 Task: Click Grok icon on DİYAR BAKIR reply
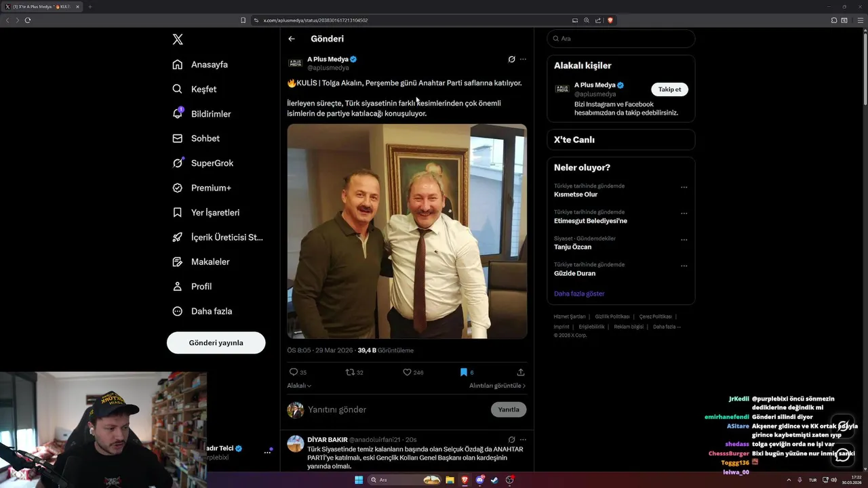pos(511,439)
